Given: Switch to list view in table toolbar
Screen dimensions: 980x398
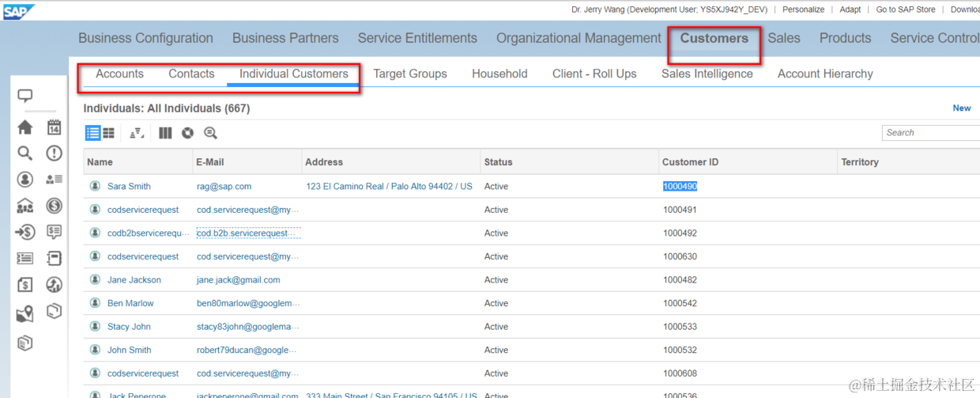Looking at the screenshot, I should [92, 133].
